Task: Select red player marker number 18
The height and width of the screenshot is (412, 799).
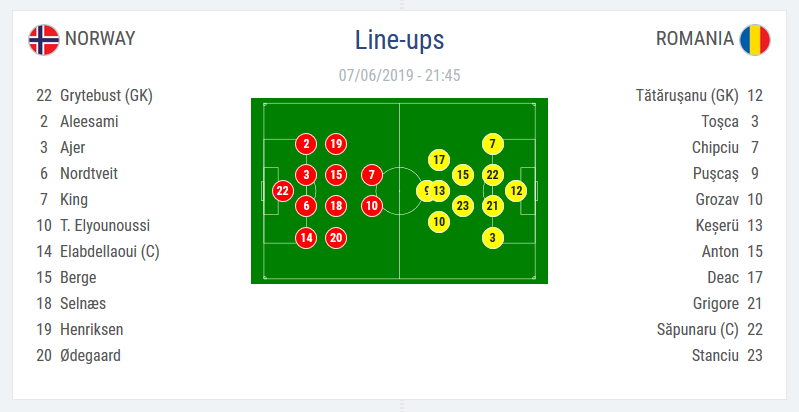Action: coord(336,206)
